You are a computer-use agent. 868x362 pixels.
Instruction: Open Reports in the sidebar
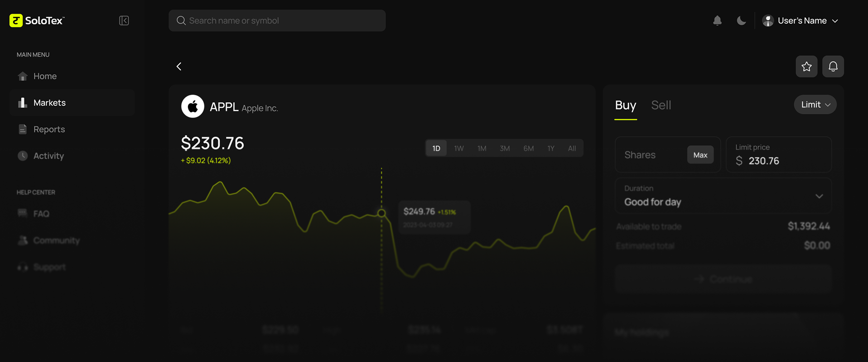(x=49, y=129)
